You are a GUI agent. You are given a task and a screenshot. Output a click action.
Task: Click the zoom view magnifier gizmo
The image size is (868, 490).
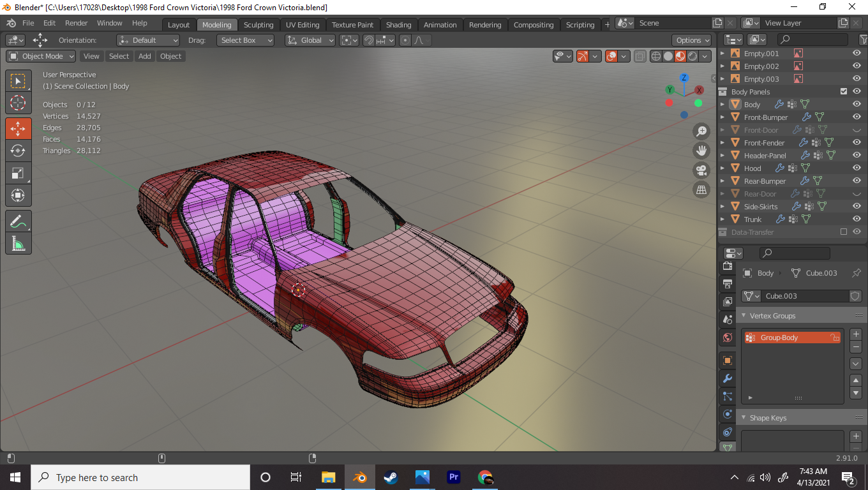(701, 131)
